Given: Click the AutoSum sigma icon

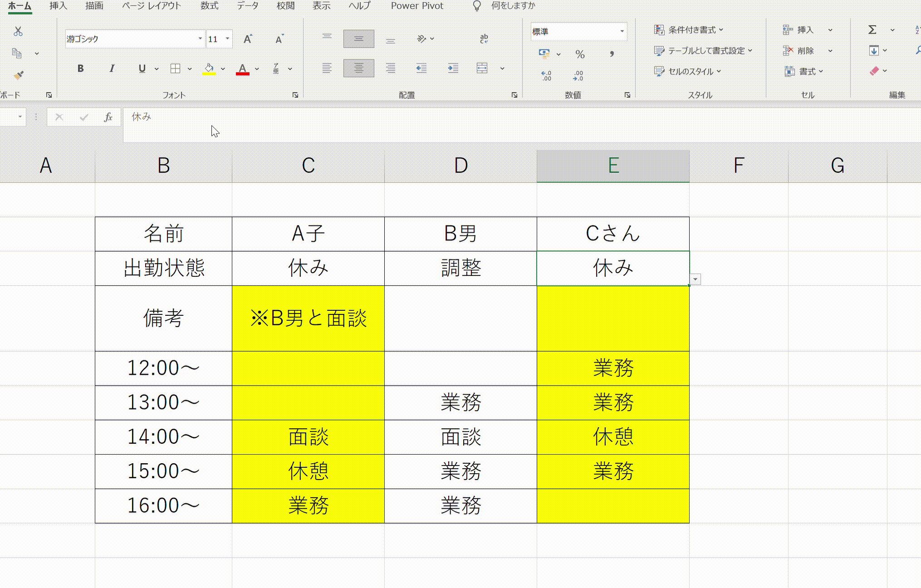Looking at the screenshot, I should click(x=872, y=29).
